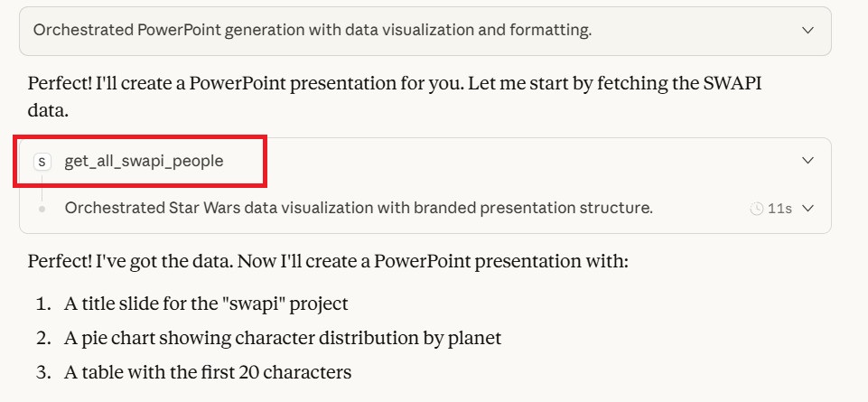
Task: Click the Orchestrated PowerPoint generation summary text
Action: [313, 31]
